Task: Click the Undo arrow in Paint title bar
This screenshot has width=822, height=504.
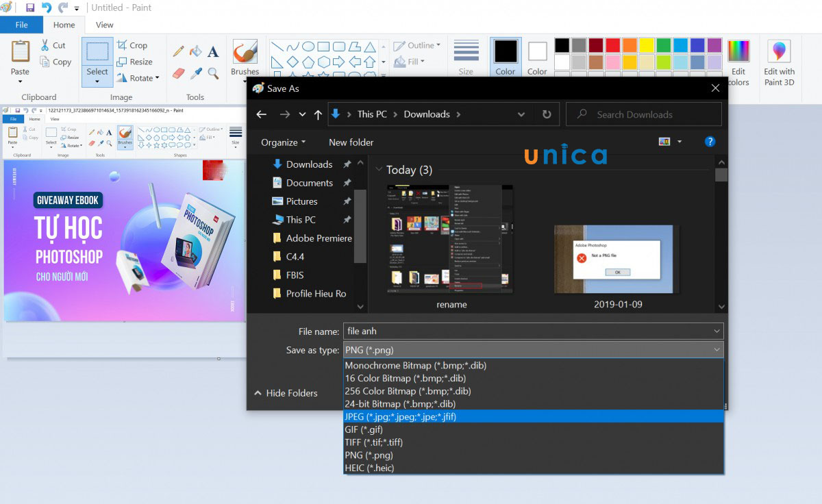Action: 46,8
